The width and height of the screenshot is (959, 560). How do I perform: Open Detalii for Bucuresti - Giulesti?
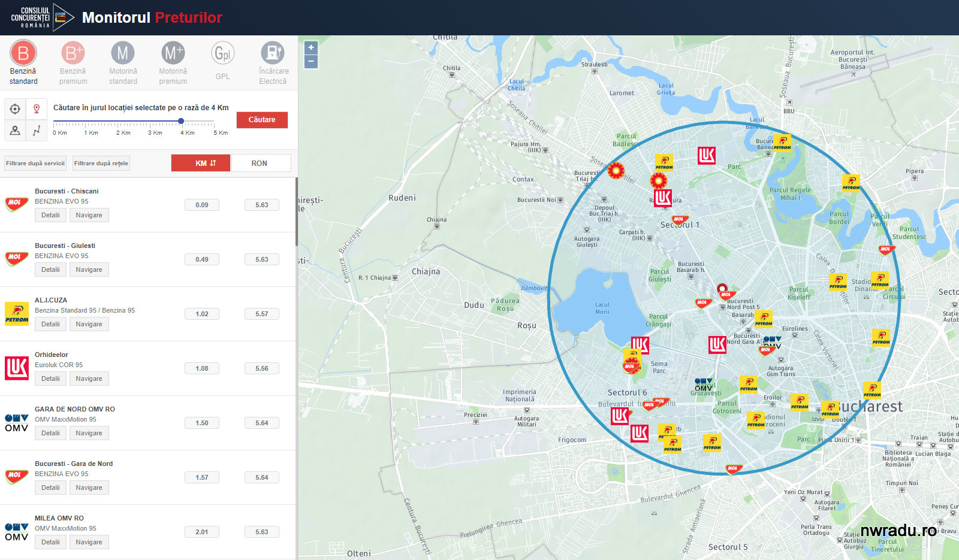[x=50, y=270]
